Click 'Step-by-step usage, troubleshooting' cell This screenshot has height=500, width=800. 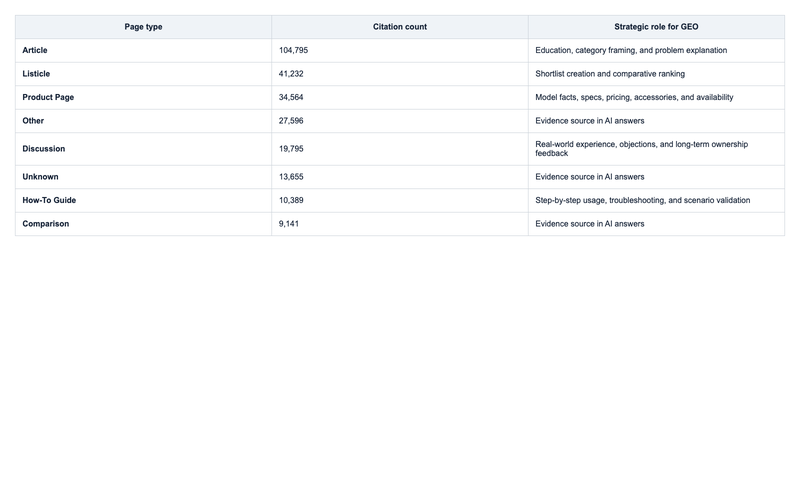tap(656, 201)
